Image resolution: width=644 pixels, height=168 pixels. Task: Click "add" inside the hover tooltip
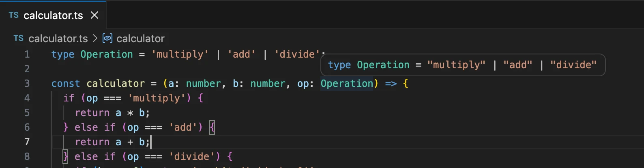(518, 65)
